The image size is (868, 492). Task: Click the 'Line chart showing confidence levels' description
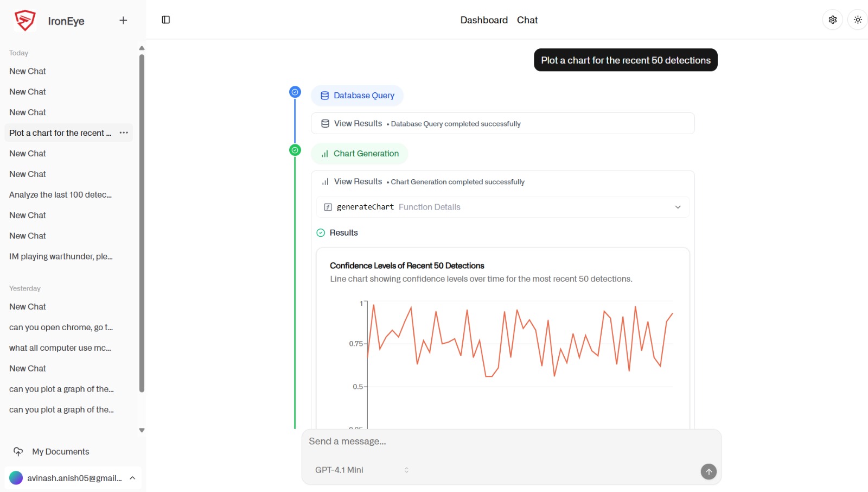tap(481, 279)
